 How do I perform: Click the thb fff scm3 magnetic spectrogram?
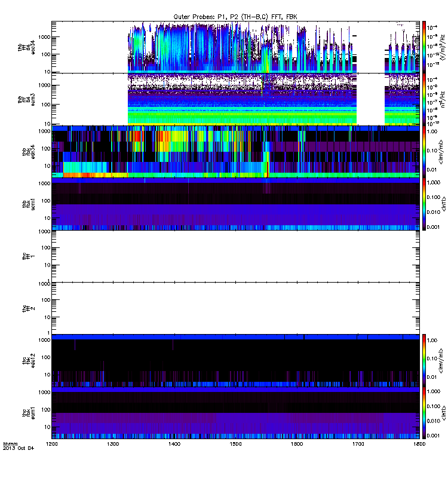pyautogui.click(x=235, y=99)
